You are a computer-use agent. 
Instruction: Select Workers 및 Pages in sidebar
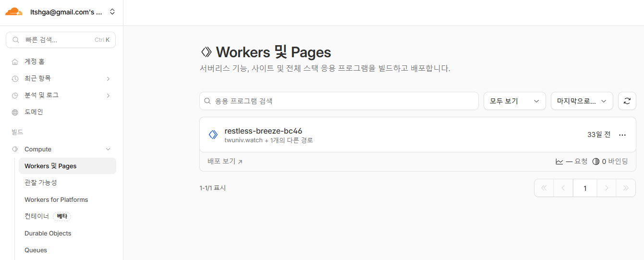tap(67, 166)
